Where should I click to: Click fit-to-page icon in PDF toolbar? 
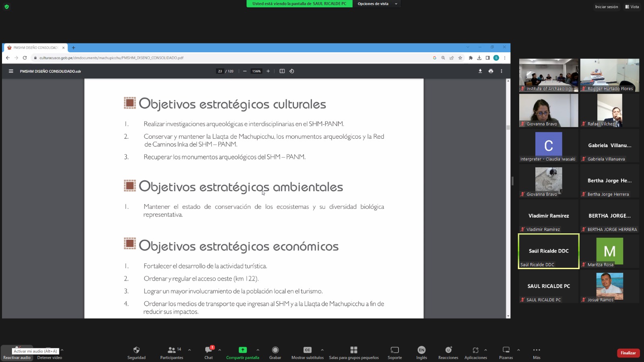[282, 71]
